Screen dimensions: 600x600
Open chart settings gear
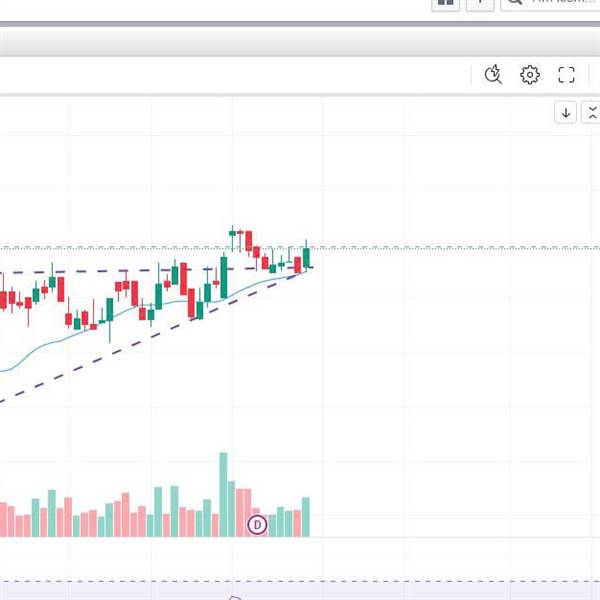coord(530,75)
